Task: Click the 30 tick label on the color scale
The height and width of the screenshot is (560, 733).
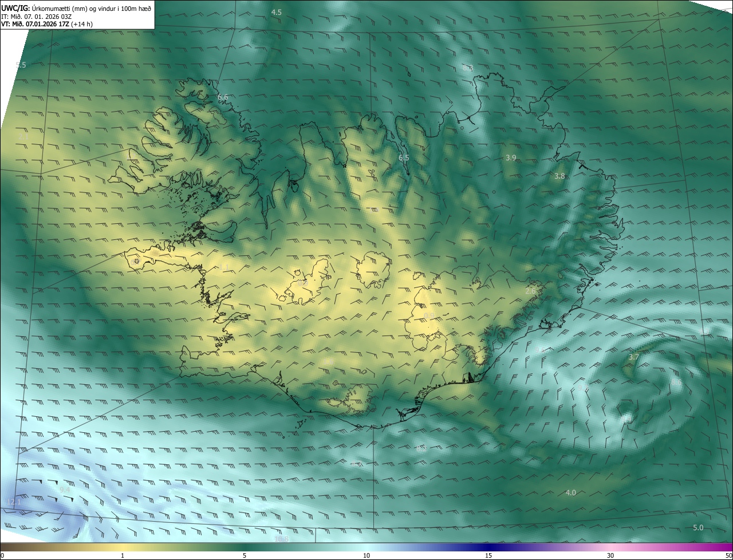Action: tap(610, 555)
